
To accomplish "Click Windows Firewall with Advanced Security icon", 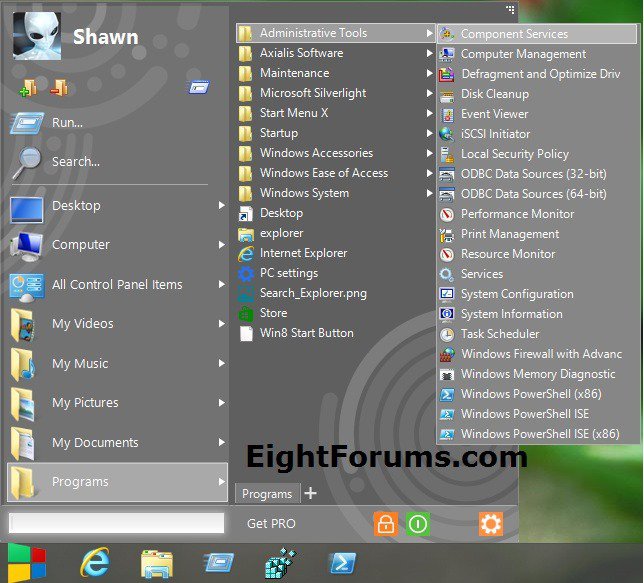I will click(x=446, y=354).
